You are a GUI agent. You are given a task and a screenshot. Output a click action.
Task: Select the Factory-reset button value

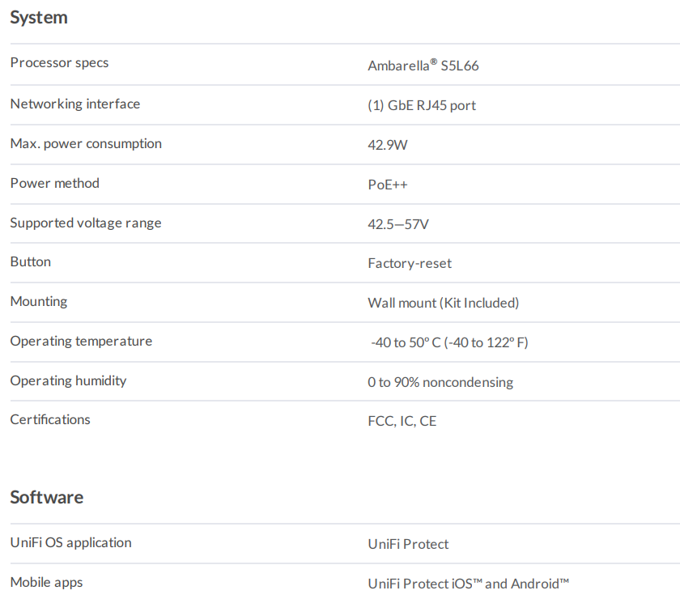410,263
